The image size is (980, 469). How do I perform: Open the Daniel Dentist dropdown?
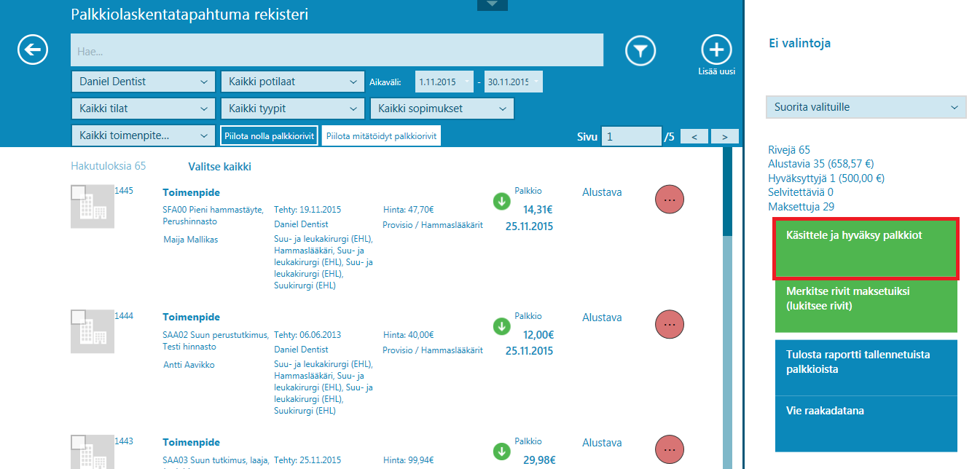pyautogui.click(x=144, y=82)
